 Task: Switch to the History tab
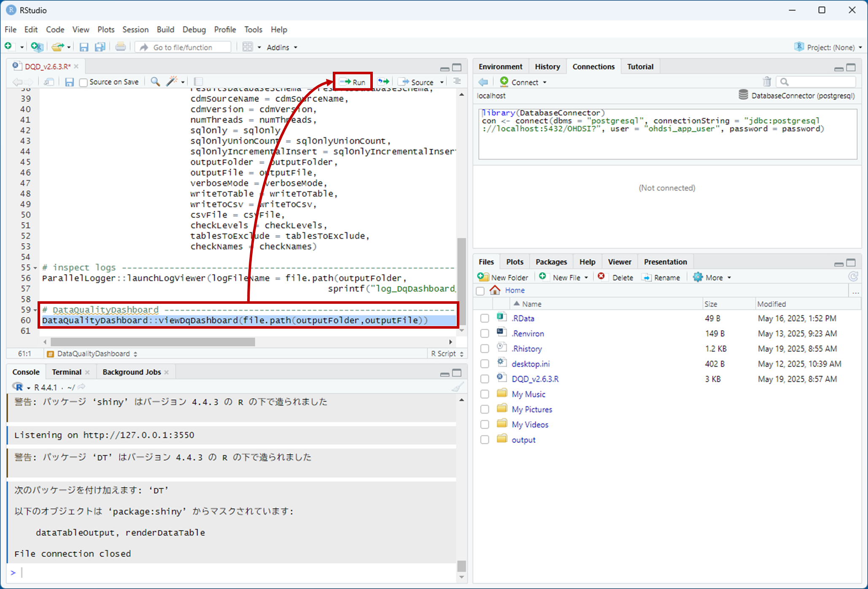547,67
